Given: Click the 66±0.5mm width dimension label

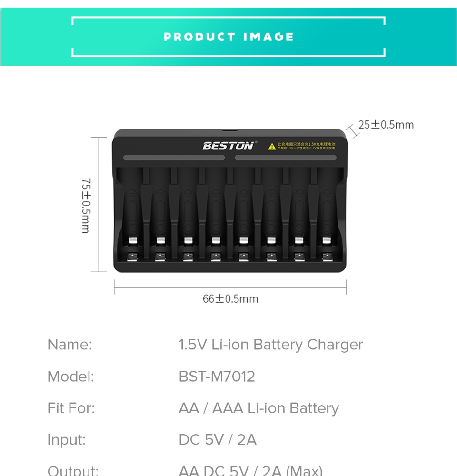Looking at the screenshot, I should click(x=230, y=299).
